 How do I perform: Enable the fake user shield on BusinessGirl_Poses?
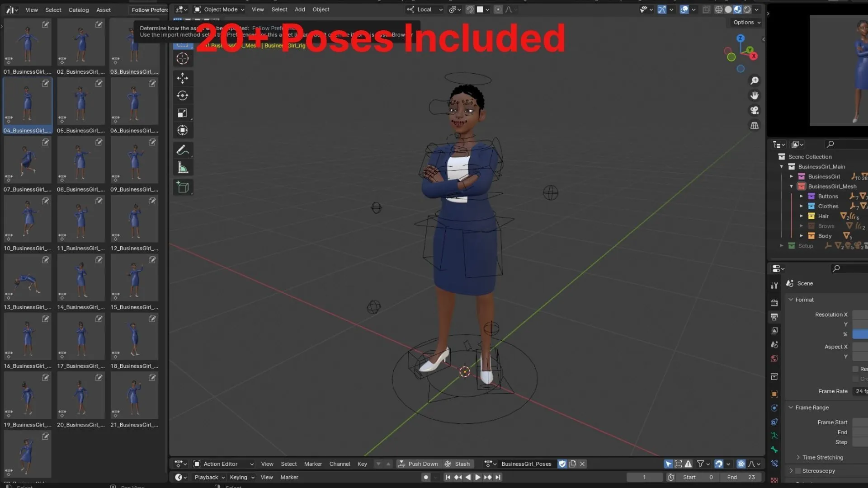562,464
